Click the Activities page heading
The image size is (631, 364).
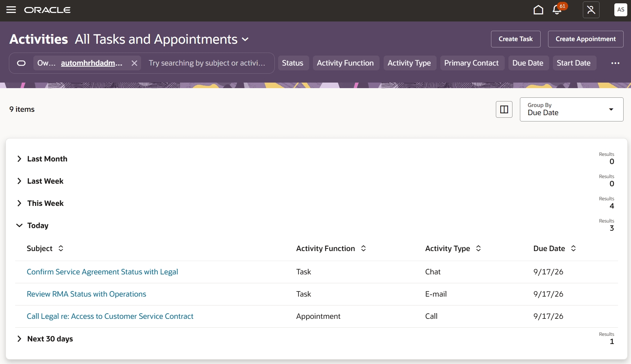tap(39, 39)
